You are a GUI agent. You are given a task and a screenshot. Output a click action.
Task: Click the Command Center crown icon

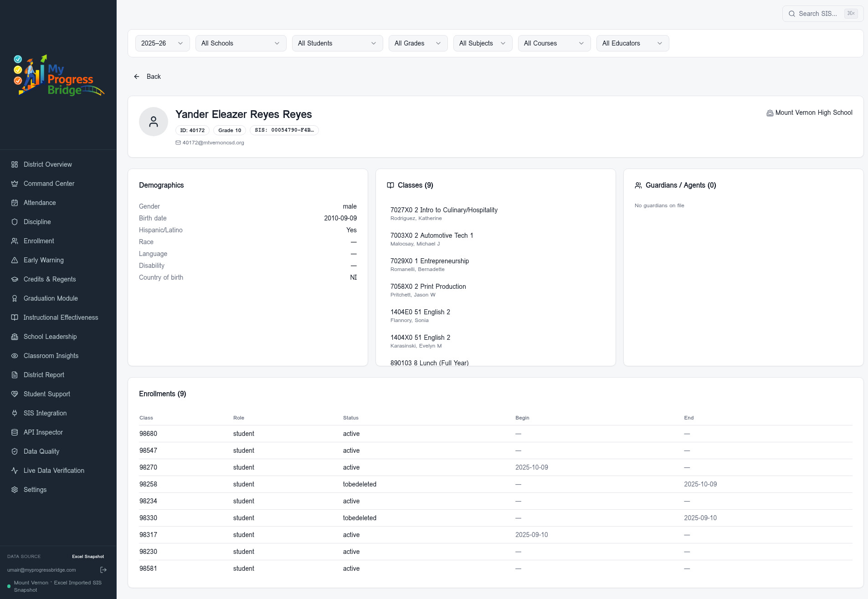(15, 184)
